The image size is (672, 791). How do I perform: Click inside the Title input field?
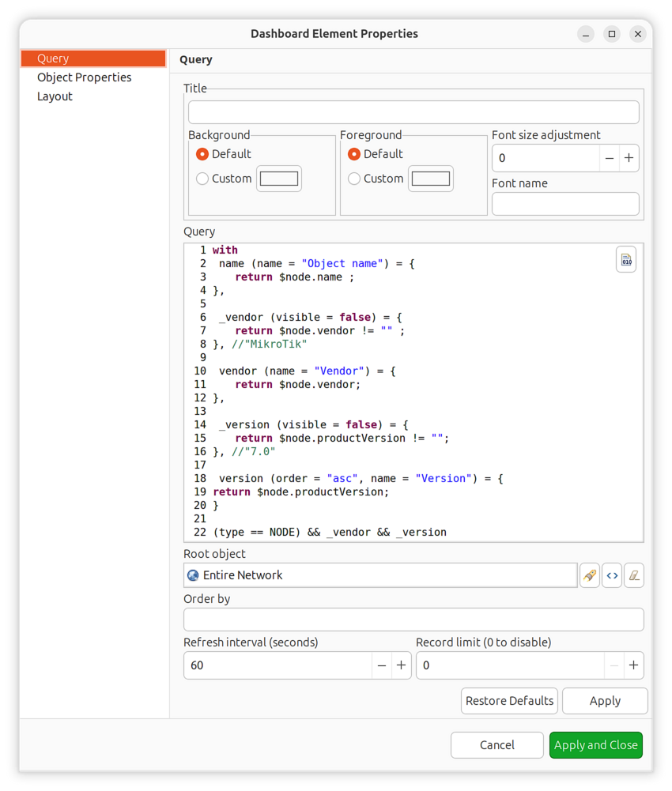click(x=413, y=111)
